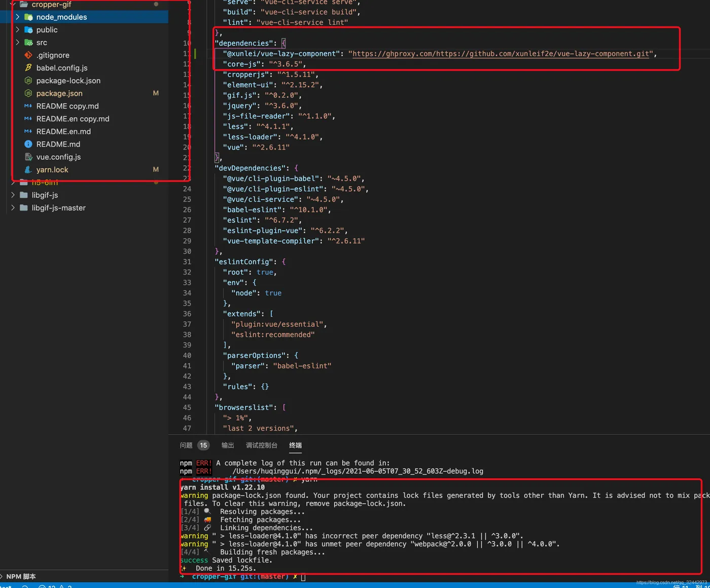Click the public folder icon
This screenshot has height=588, width=710.
click(28, 30)
